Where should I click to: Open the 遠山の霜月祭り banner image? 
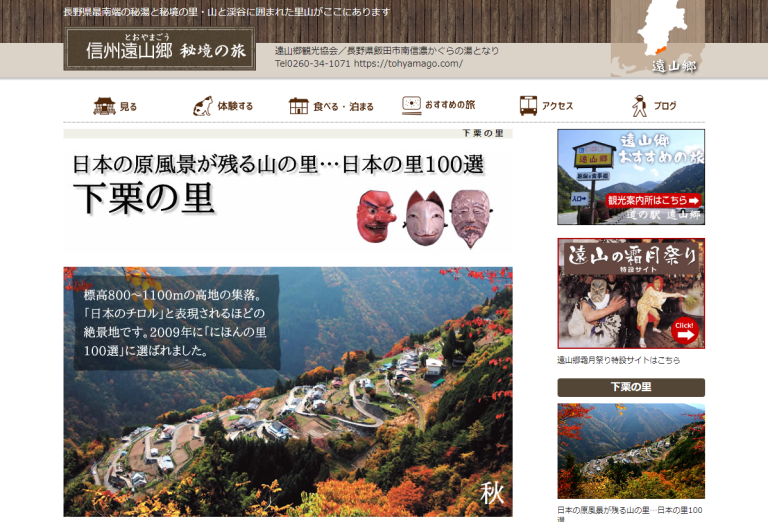[x=630, y=293]
